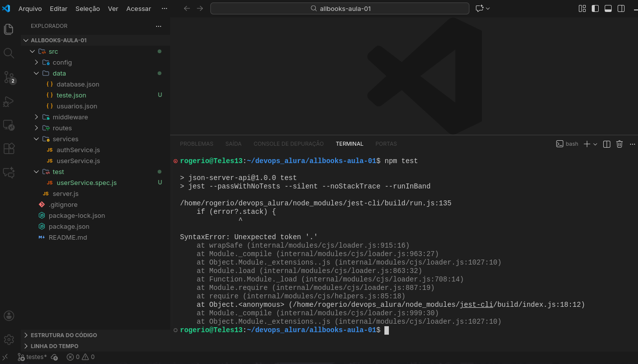Kill the terminal with trash icon
Image resolution: width=638 pixels, height=364 pixels.
620,144
